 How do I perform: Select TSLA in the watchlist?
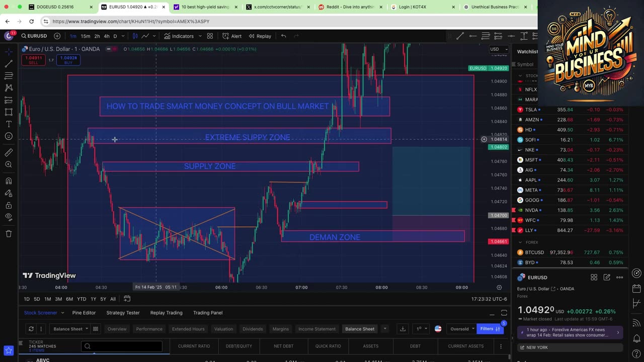570,110
